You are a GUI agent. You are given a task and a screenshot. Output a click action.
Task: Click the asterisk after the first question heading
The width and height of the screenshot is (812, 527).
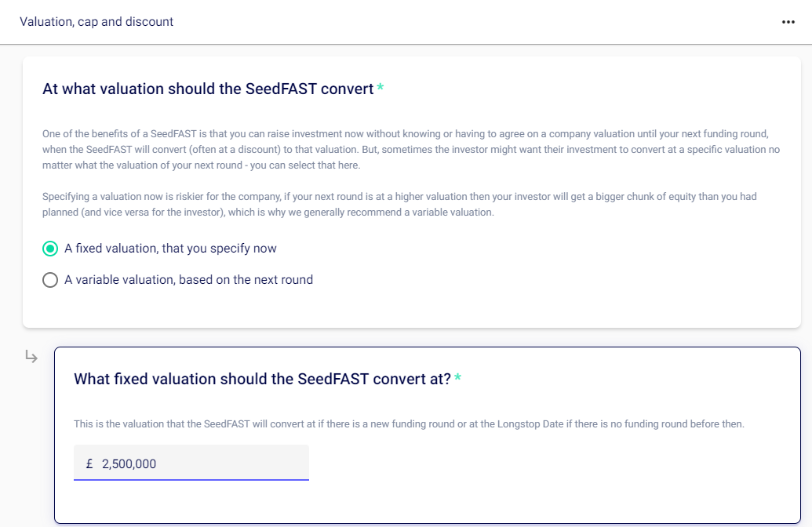point(381,88)
